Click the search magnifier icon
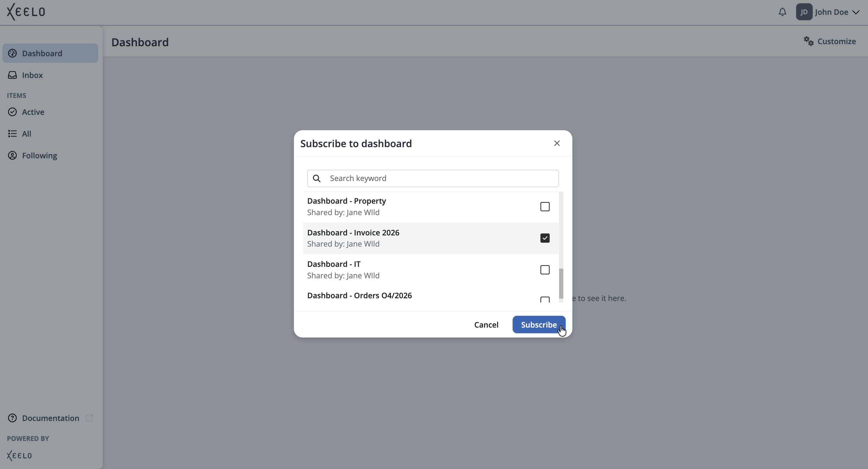868x469 pixels. 317,178
